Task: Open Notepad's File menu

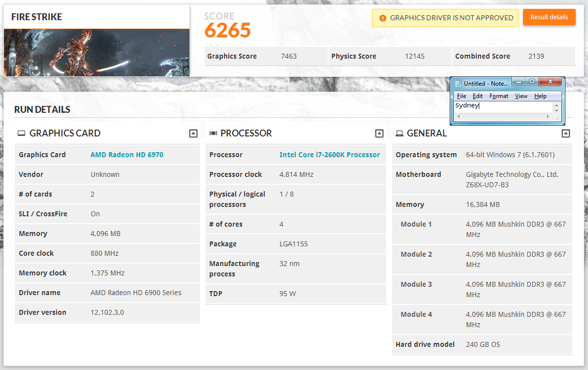Action: 461,96
